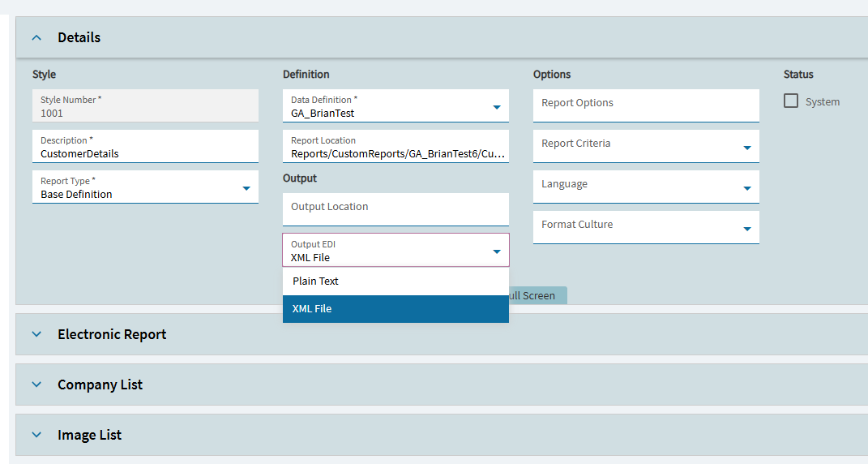The image size is (868, 464).
Task: Expand the Company List section
Action: (36, 385)
